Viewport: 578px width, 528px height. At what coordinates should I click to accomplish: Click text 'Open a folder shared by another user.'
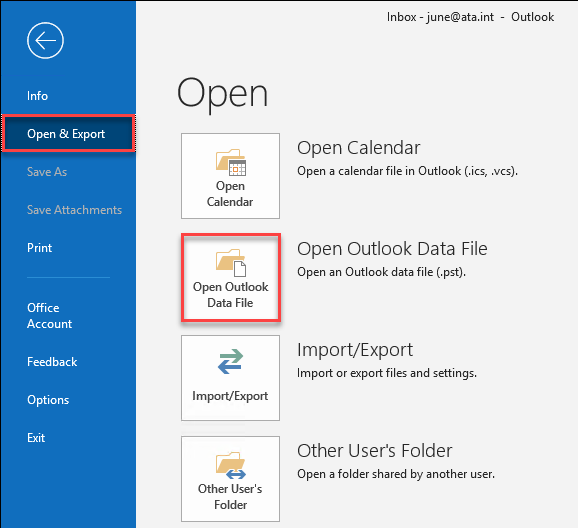coord(396,474)
